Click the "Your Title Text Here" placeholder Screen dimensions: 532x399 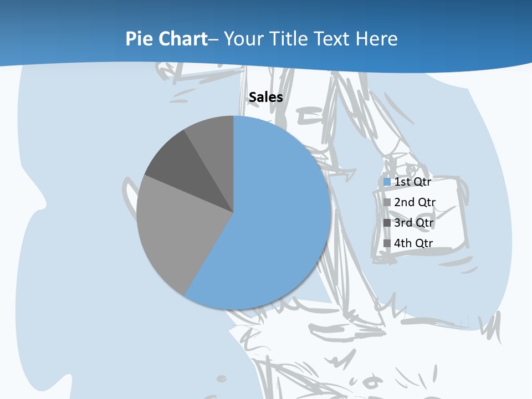click(x=310, y=39)
